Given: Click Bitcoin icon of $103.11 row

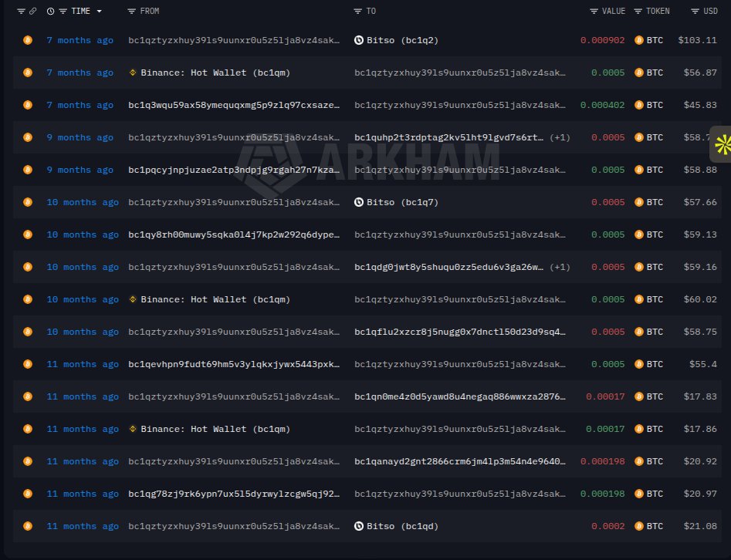Looking at the screenshot, I should pyautogui.click(x=28, y=40).
